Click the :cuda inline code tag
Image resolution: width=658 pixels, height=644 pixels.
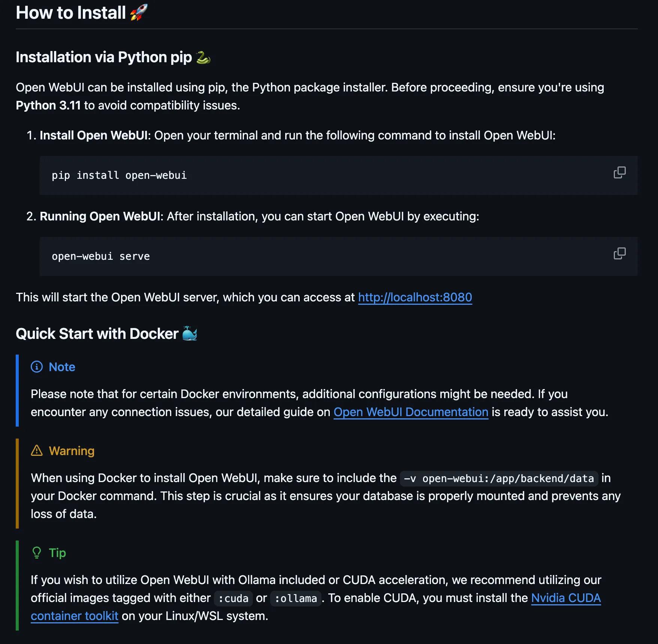(x=233, y=598)
